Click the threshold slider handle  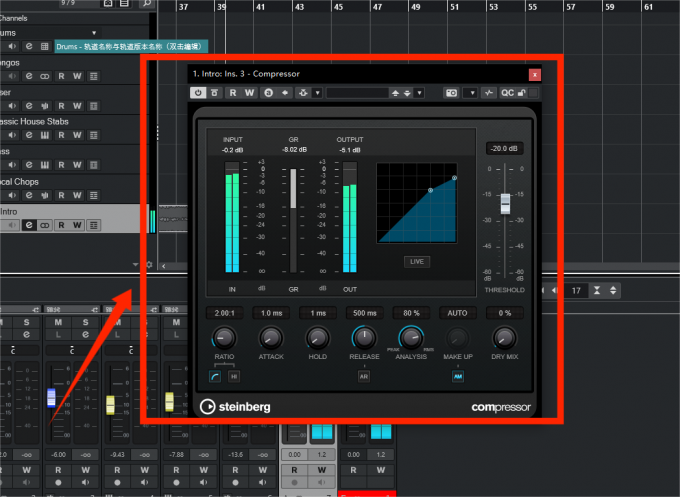coord(505,203)
